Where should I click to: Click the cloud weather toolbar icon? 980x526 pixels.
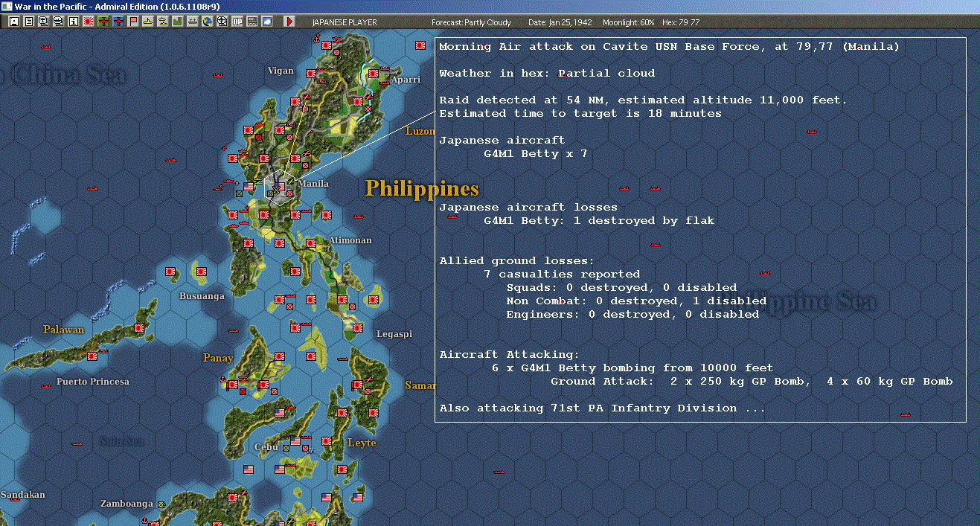(266, 22)
